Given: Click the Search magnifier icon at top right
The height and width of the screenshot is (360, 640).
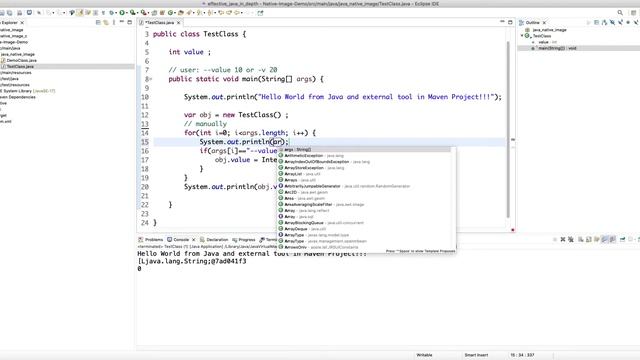Looking at the screenshot, I should pos(620,13).
